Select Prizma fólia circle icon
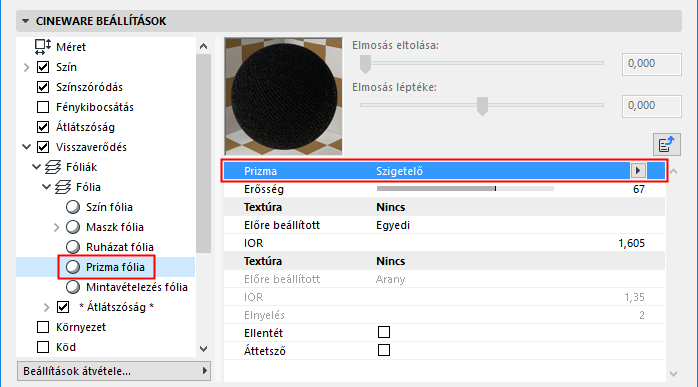Screen dimensions: 698x387 [x=73, y=267]
